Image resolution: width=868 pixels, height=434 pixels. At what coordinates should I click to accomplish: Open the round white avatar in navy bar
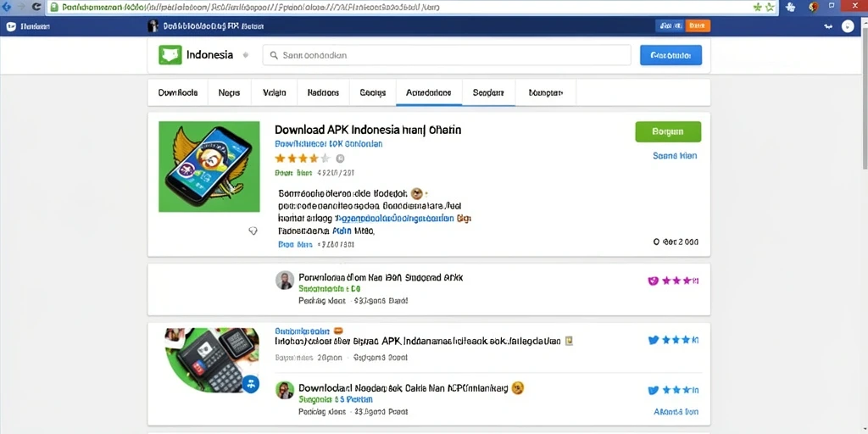tap(848, 26)
